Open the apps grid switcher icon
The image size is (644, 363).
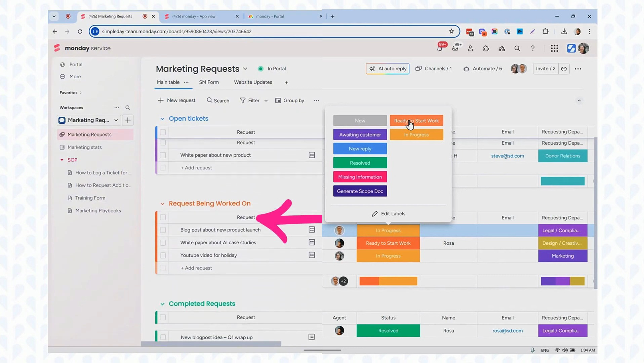554,49
